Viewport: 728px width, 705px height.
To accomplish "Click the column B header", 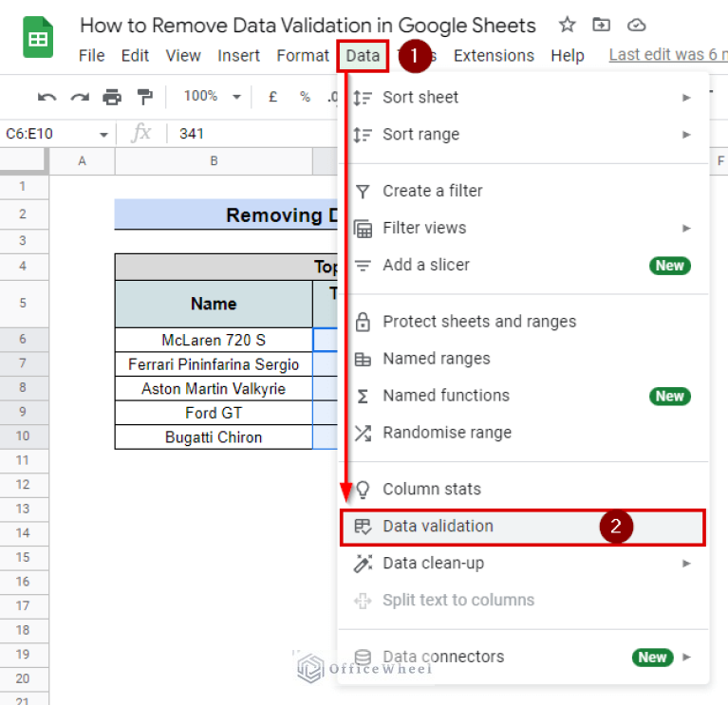I will [x=214, y=161].
